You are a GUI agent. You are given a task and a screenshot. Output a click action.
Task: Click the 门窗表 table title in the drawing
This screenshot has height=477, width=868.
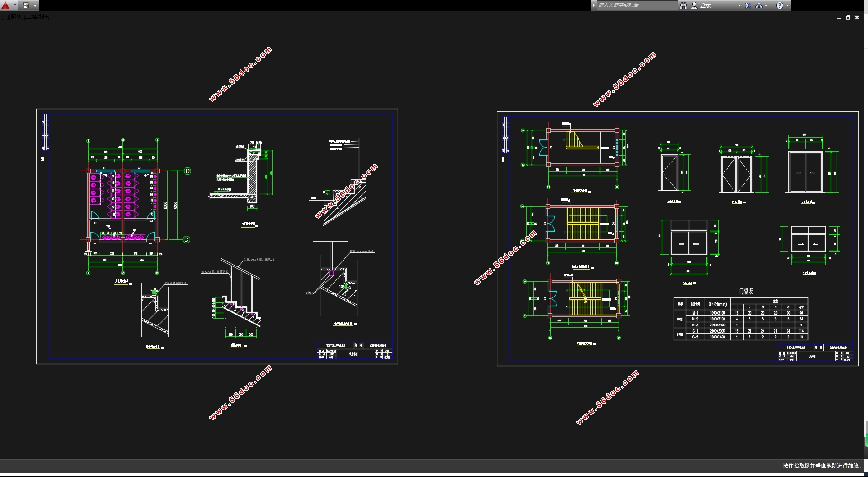coord(746,292)
